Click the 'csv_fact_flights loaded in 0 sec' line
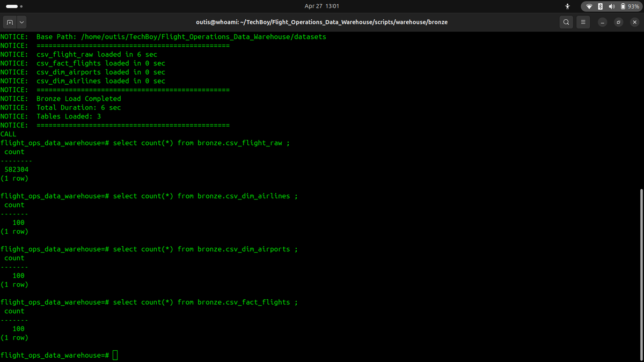Viewport: 644px width, 362px height. click(83, 63)
